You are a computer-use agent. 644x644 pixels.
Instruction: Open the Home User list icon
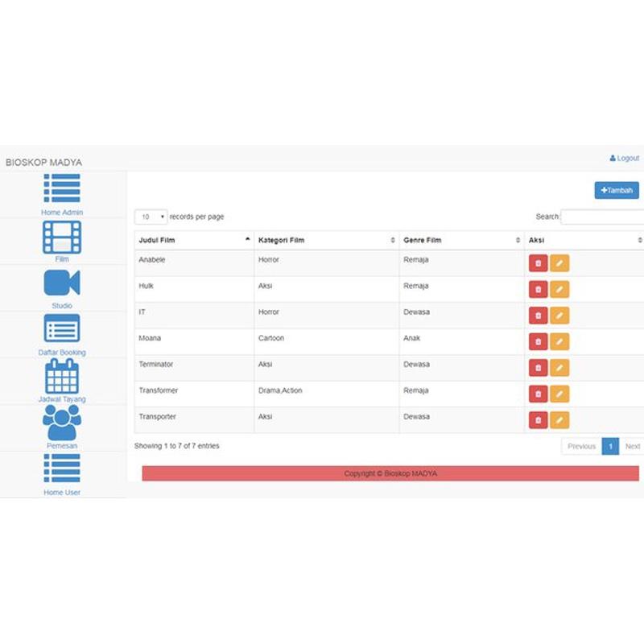[x=62, y=469]
